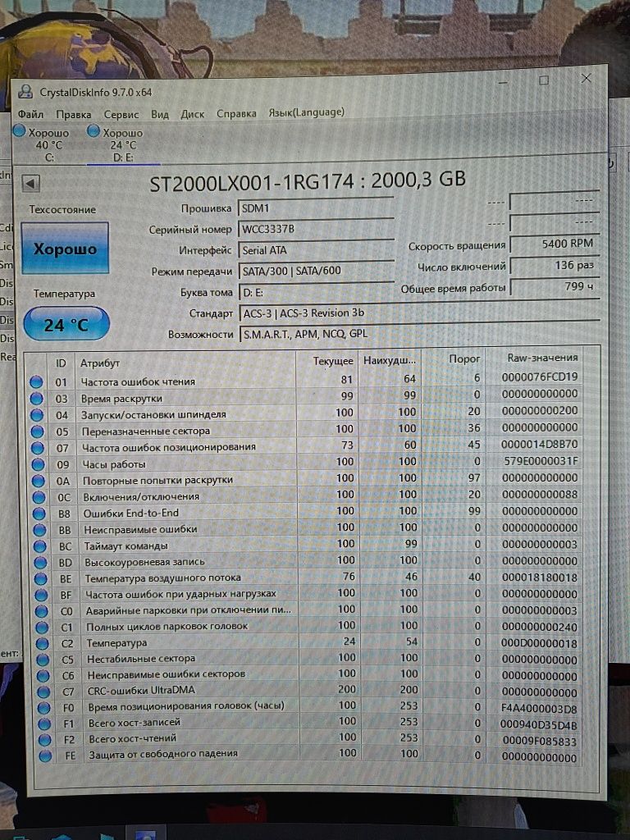Click status icon for 0C Включения/отключения

(39, 497)
